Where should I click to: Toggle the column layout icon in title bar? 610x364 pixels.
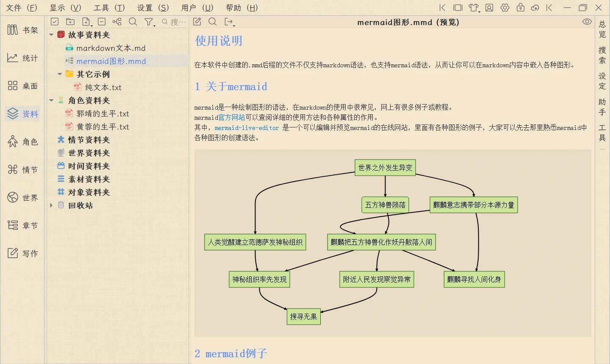[x=458, y=8]
